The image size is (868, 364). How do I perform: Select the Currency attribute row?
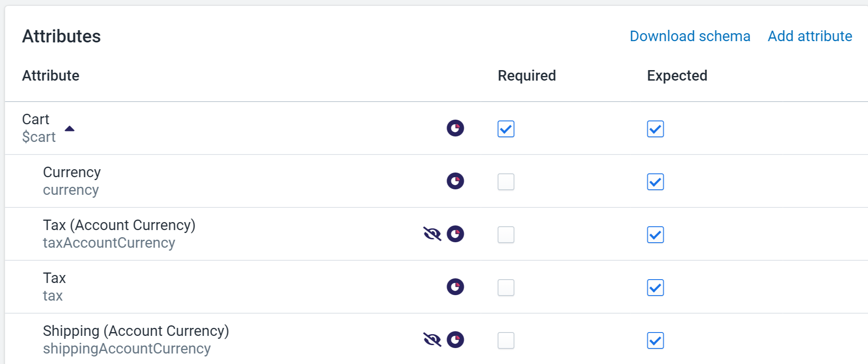coord(436,181)
